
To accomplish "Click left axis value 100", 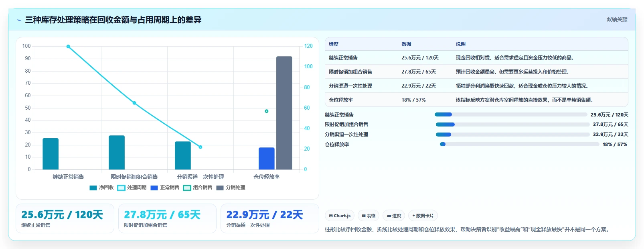I will pyautogui.click(x=26, y=46).
